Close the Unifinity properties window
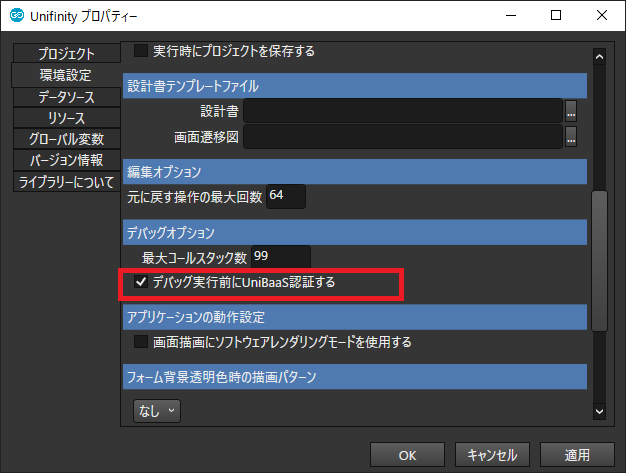This screenshot has height=473, width=626. click(597, 17)
